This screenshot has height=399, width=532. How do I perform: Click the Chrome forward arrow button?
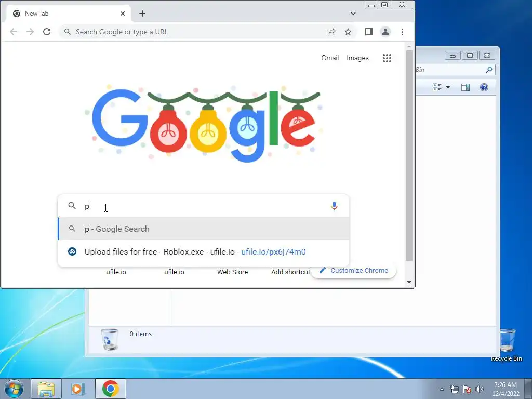pyautogui.click(x=30, y=32)
